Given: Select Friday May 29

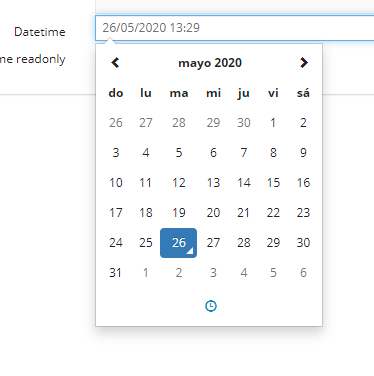Looking at the screenshot, I should [x=273, y=243].
